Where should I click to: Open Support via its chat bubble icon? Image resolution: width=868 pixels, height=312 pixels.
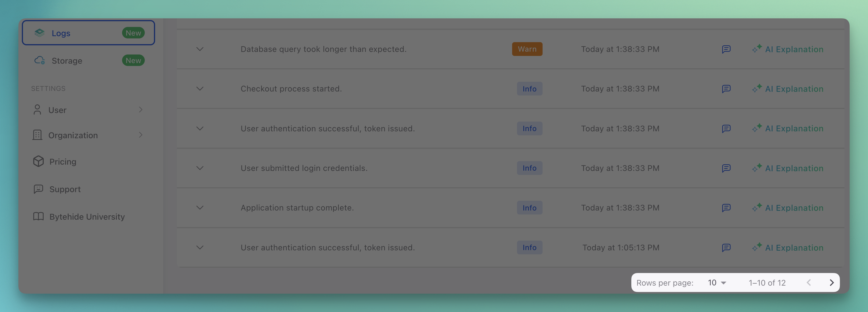(x=38, y=189)
